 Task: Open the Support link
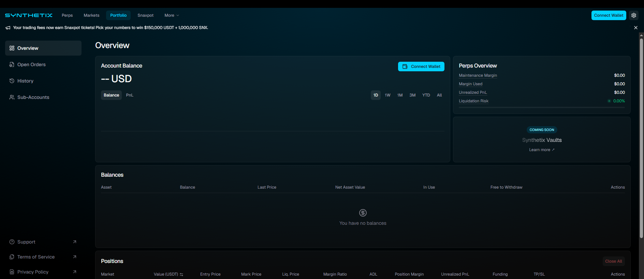click(x=43, y=242)
